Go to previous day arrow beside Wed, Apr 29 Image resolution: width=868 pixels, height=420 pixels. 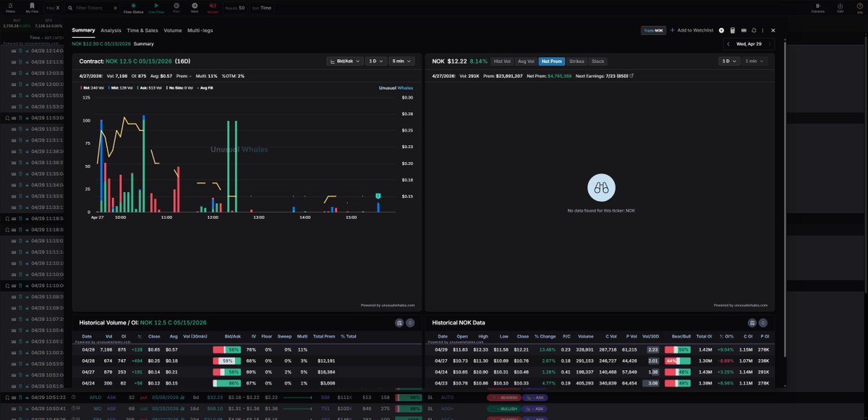(728, 44)
